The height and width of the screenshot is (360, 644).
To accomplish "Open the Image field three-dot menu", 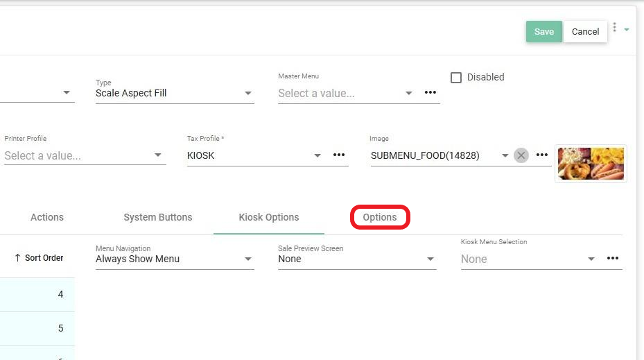I will 542,155.
